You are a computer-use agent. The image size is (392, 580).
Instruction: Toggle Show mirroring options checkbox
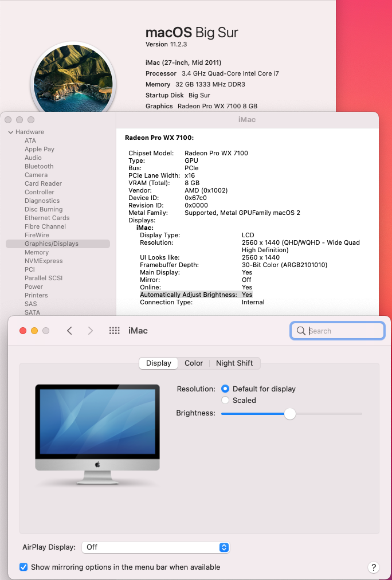click(23, 567)
